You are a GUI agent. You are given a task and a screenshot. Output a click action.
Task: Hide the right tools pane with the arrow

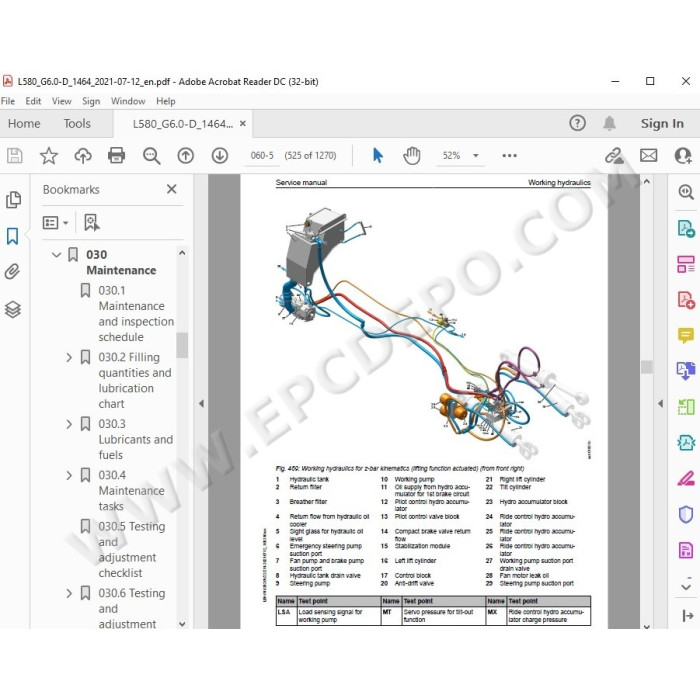point(661,404)
